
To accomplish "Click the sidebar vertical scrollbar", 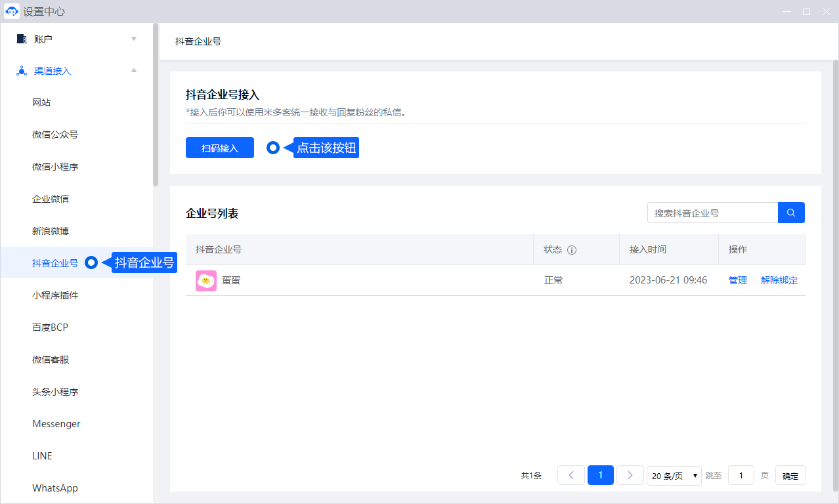I will coord(156,105).
